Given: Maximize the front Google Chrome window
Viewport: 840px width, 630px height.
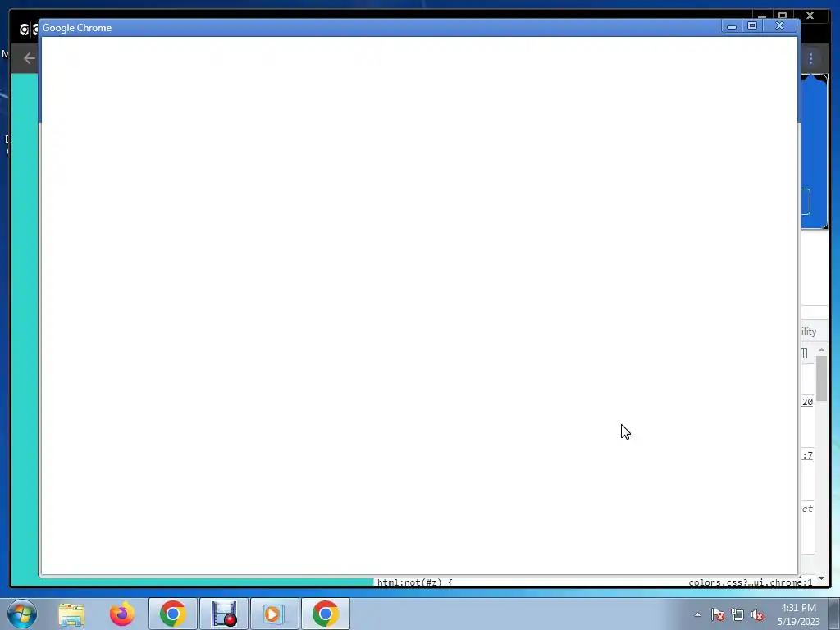Looking at the screenshot, I should pyautogui.click(x=752, y=25).
